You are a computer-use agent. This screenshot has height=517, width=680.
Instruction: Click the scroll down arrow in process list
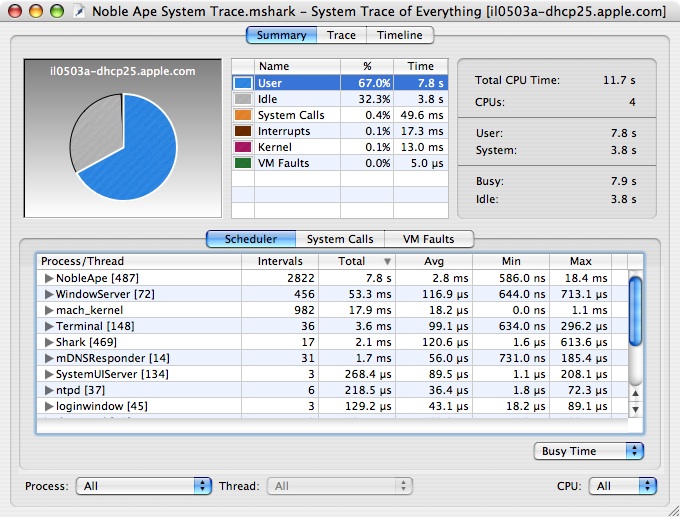click(635, 409)
